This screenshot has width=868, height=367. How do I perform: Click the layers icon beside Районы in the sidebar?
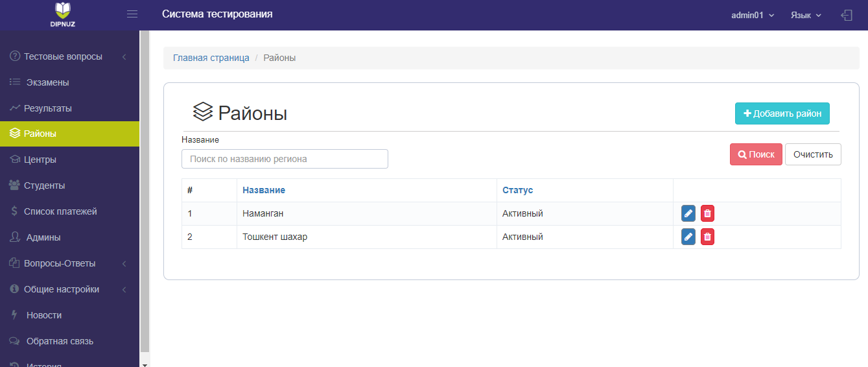15,134
